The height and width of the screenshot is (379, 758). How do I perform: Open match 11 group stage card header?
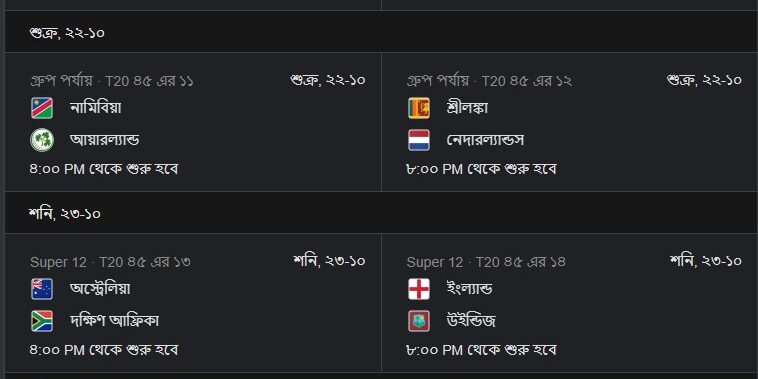[x=112, y=81]
